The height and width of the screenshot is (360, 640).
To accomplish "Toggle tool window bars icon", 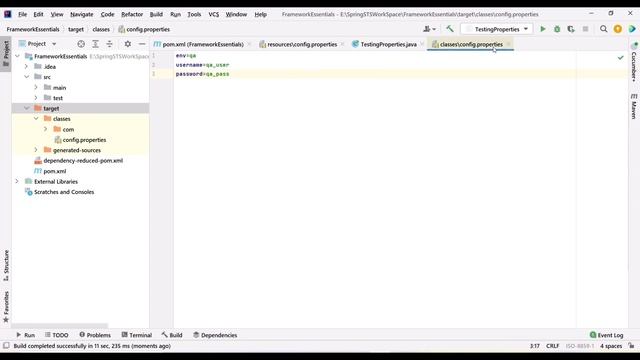I will coord(6,346).
